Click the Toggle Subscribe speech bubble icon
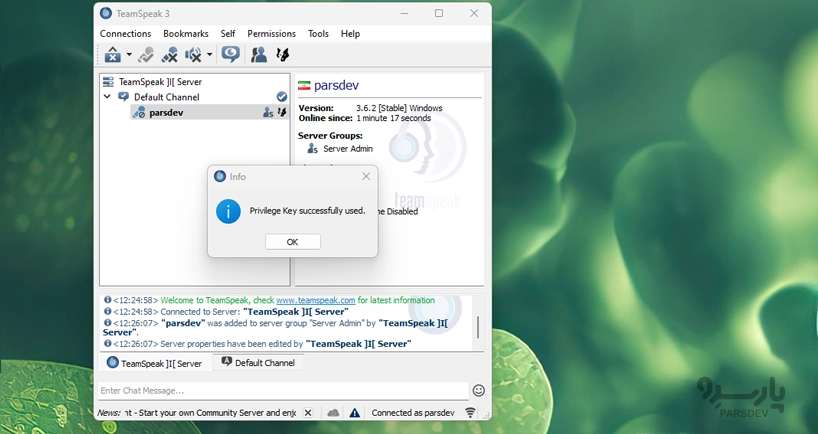 pyautogui.click(x=231, y=55)
